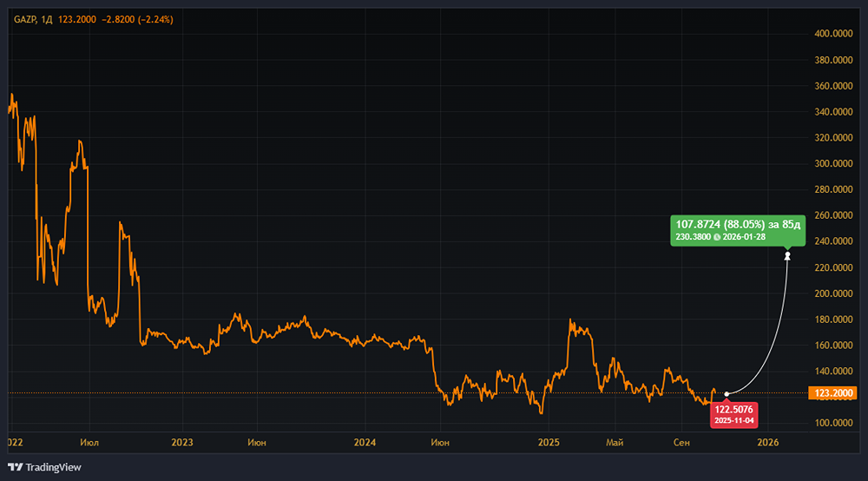Click the TradingView logo icon
The height and width of the screenshot is (481, 868).
click(16, 467)
